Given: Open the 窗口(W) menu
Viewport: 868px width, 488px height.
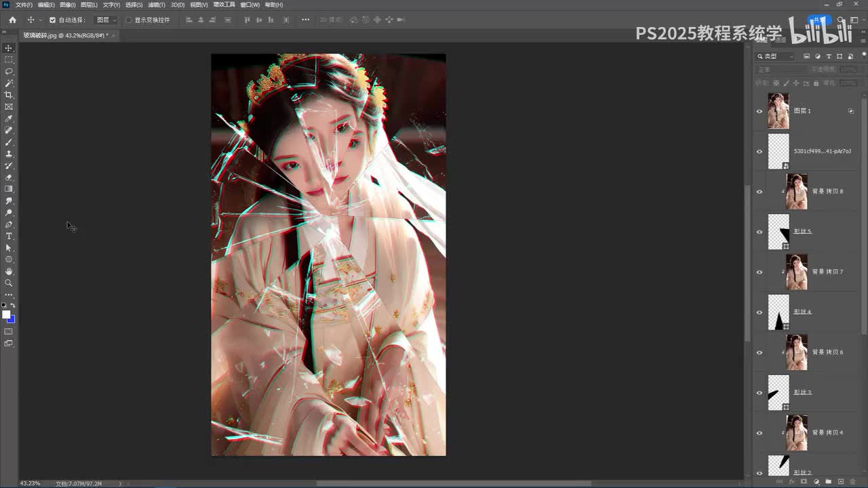Looking at the screenshot, I should point(250,5).
